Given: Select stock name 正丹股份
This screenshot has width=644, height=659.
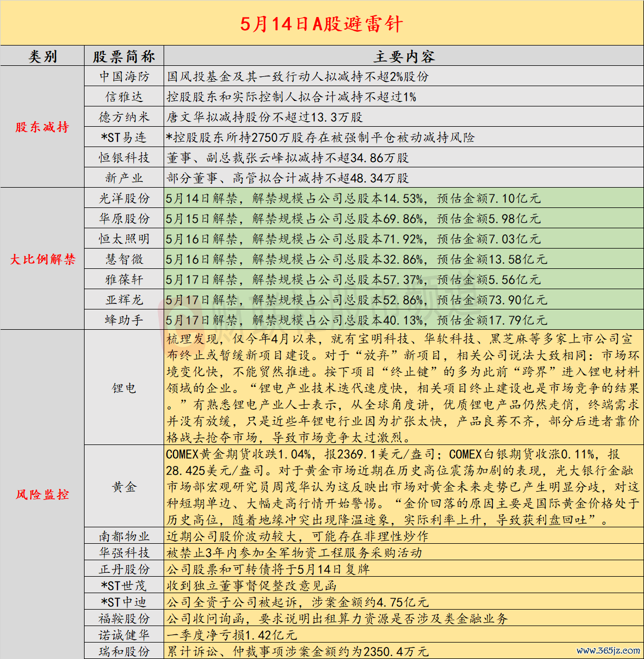Looking at the screenshot, I should pos(124,569).
